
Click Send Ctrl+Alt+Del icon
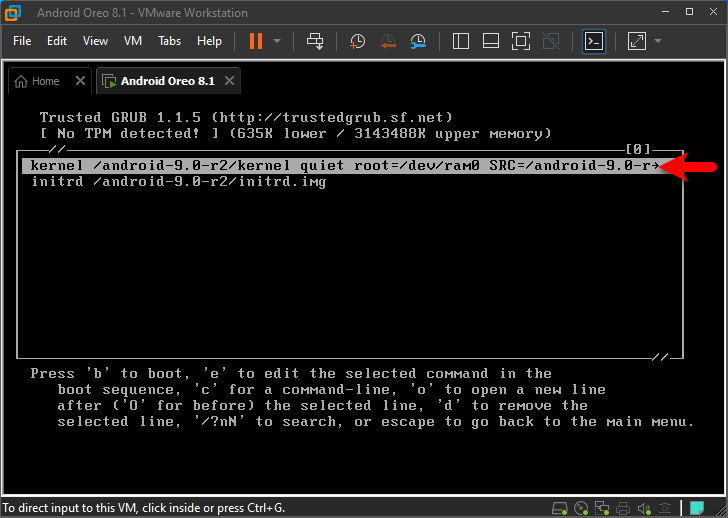coord(315,41)
